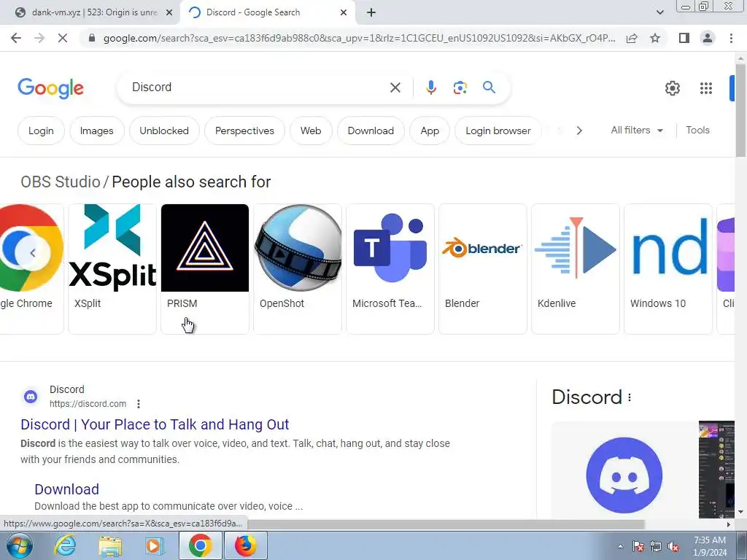Search by image with Lens icon
The image size is (747, 560).
click(x=460, y=87)
